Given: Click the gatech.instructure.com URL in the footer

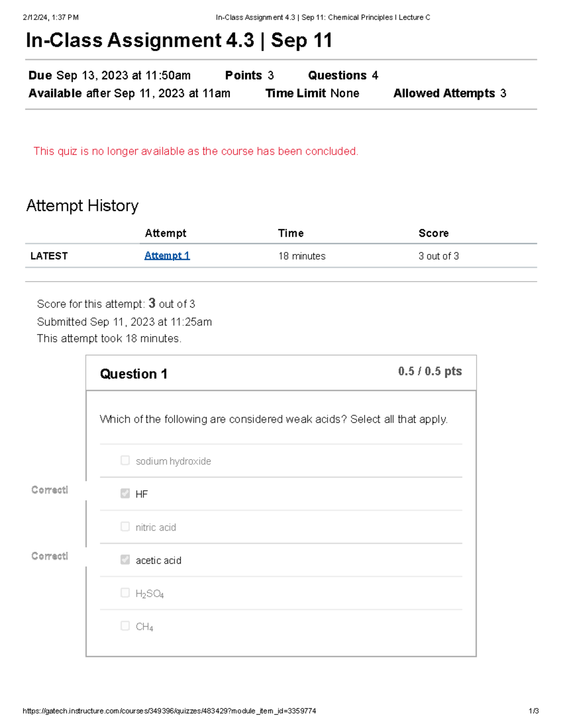Looking at the screenshot, I should click(169, 711).
